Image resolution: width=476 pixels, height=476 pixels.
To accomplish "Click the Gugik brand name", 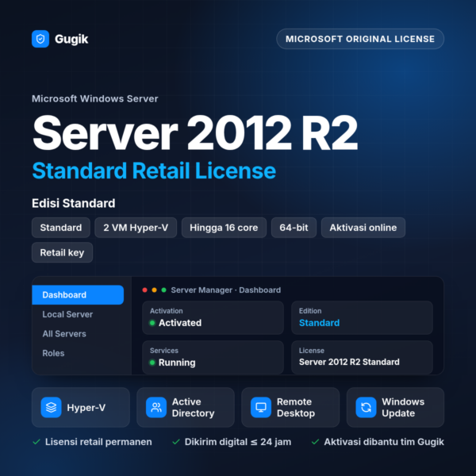I will tap(71, 39).
